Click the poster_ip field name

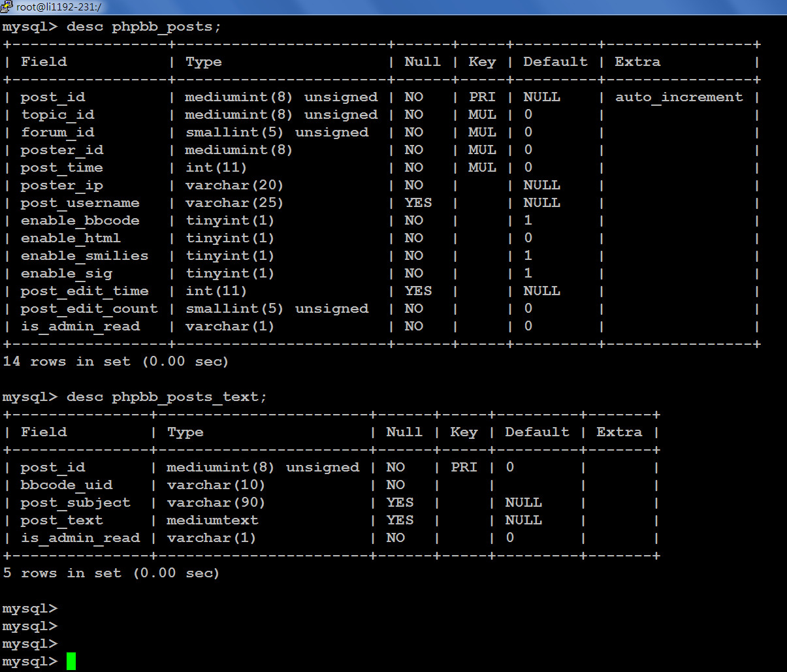[62, 185]
